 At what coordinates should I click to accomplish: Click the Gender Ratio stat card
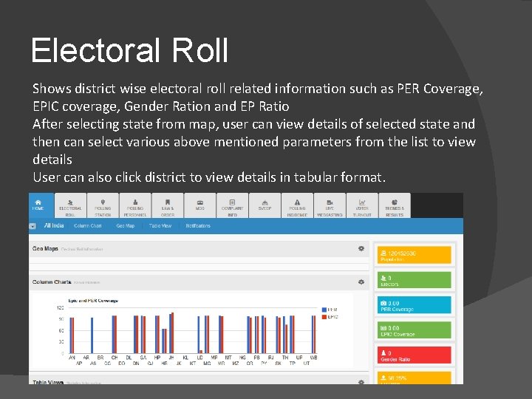coord(415,355)
